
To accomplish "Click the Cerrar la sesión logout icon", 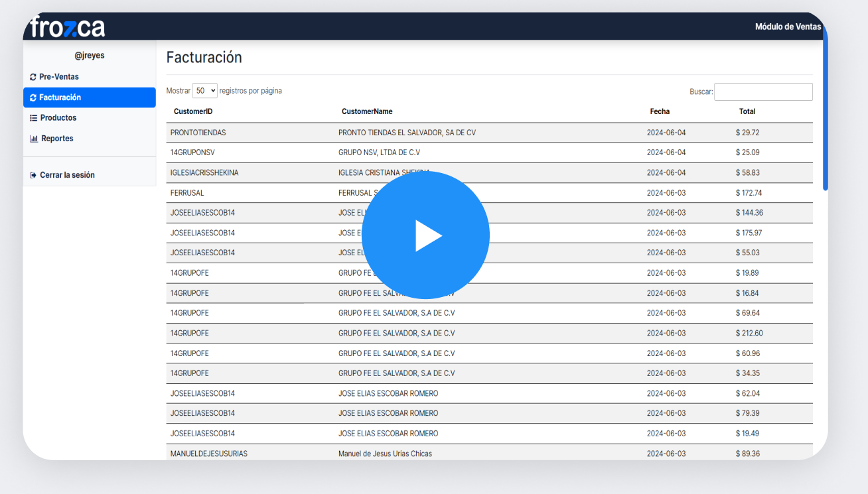I will 33,175.
